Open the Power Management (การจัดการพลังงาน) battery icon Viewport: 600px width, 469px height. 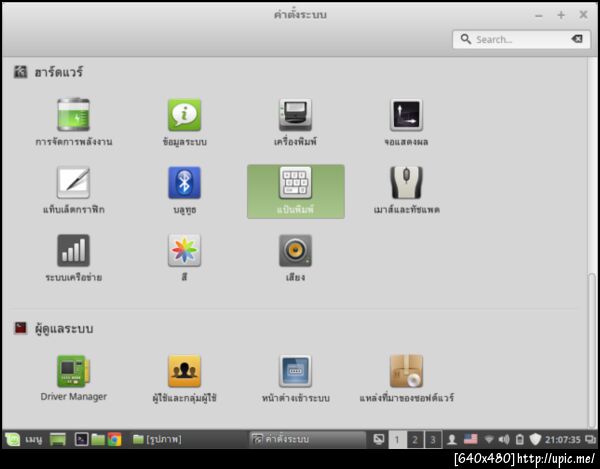click(x=73, y=115)
